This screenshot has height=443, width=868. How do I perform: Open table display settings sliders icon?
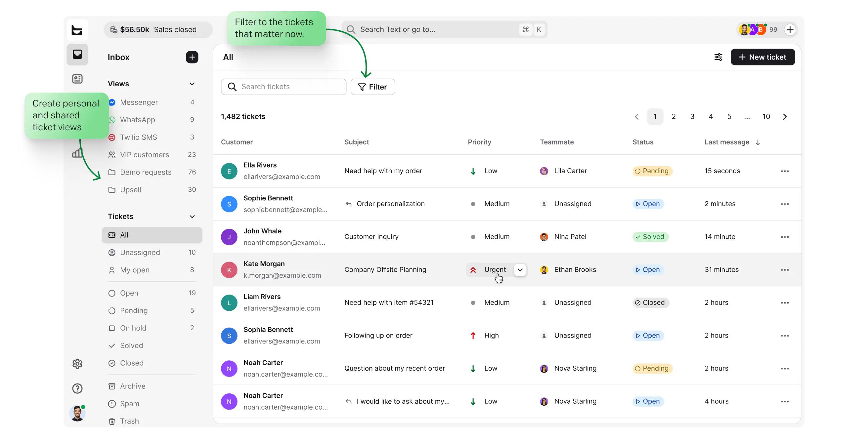718,57
